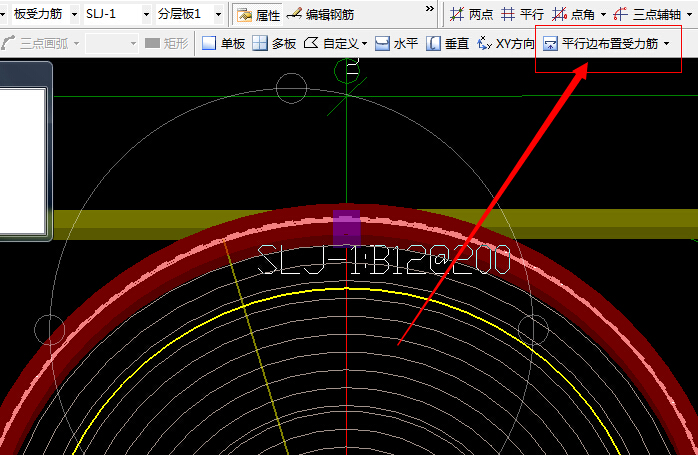The image size is (698, 455).
Task: Select the 自定义 custom range tool
Action: point(331,43)
